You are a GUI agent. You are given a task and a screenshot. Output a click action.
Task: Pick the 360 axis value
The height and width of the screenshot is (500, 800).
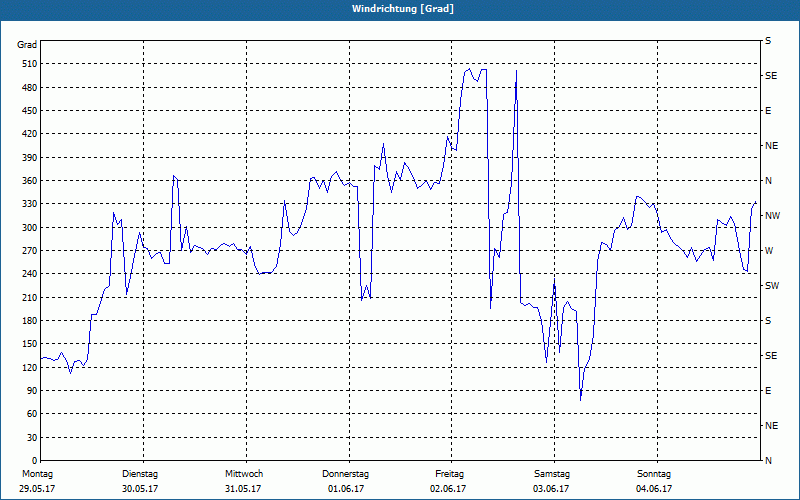point(30,181)
